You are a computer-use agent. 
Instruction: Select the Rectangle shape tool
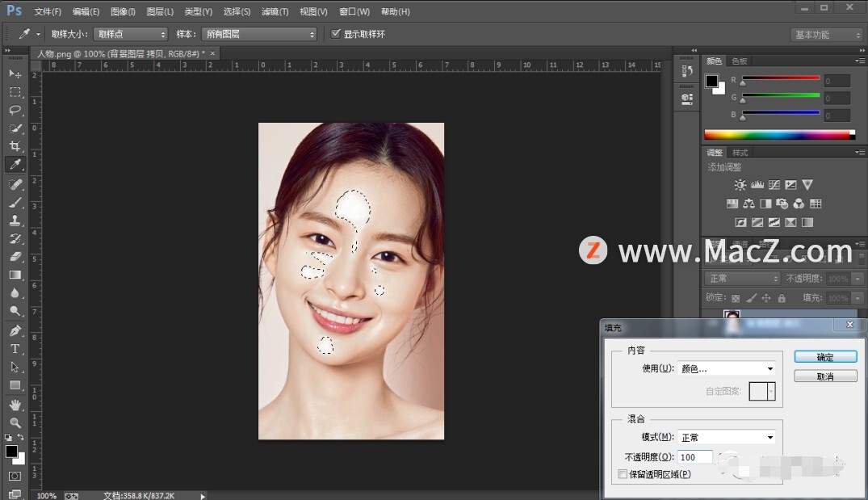15,385
